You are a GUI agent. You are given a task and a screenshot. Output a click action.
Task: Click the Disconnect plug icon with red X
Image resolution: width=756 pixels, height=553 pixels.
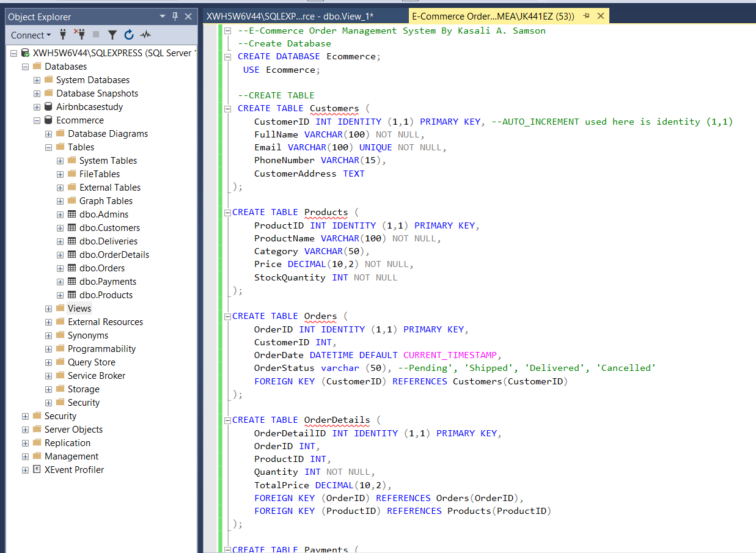[79, 35]
